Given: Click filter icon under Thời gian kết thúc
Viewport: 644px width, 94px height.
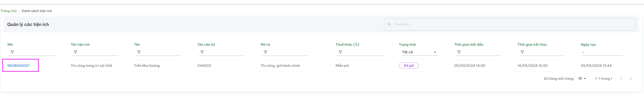Looking at the screenshot, I should (522, 52).
